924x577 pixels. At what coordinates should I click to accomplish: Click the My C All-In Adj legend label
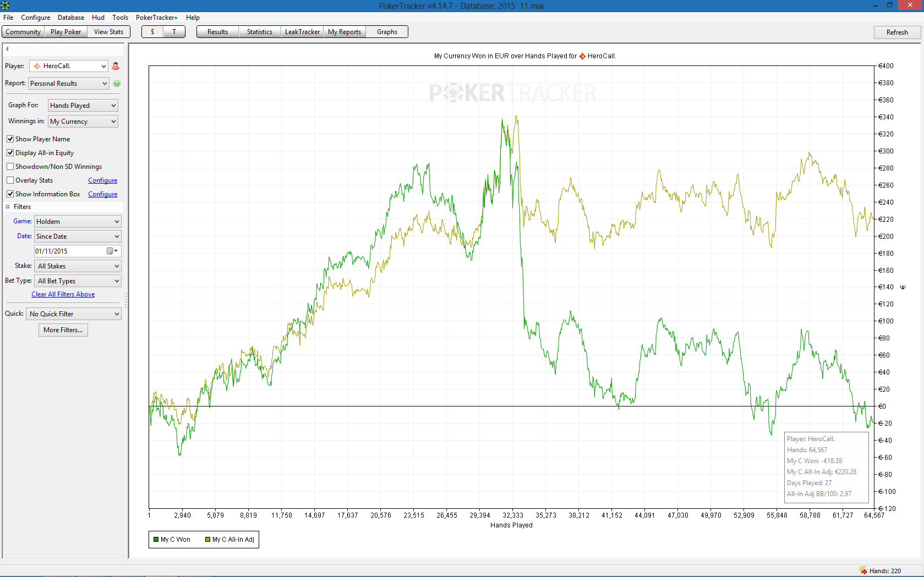(233, 540)
